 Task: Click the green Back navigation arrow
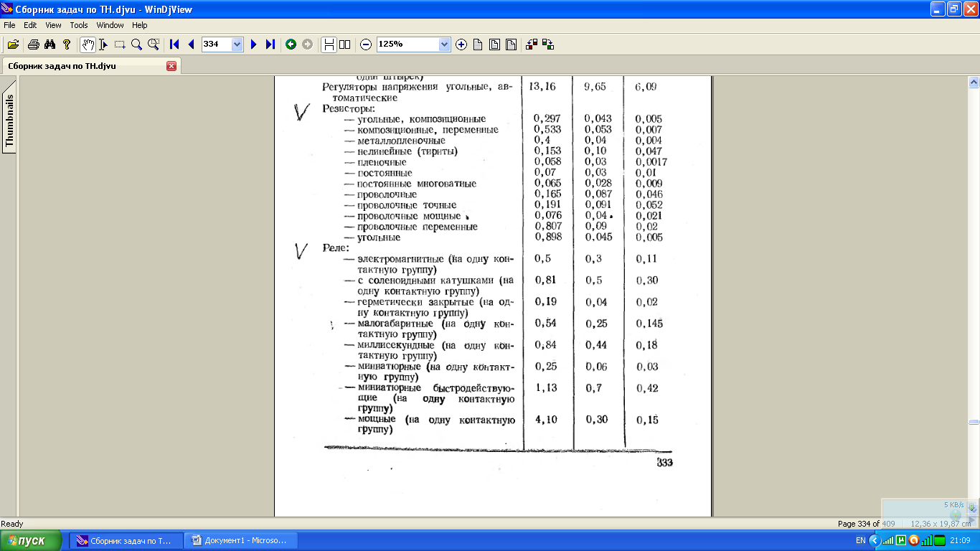pos(291,44)
